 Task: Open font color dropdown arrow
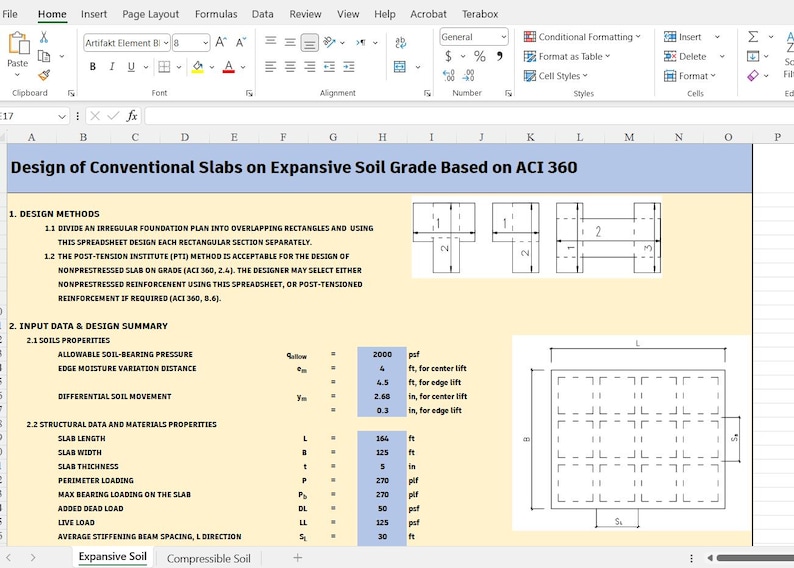(x=243, y=67)
